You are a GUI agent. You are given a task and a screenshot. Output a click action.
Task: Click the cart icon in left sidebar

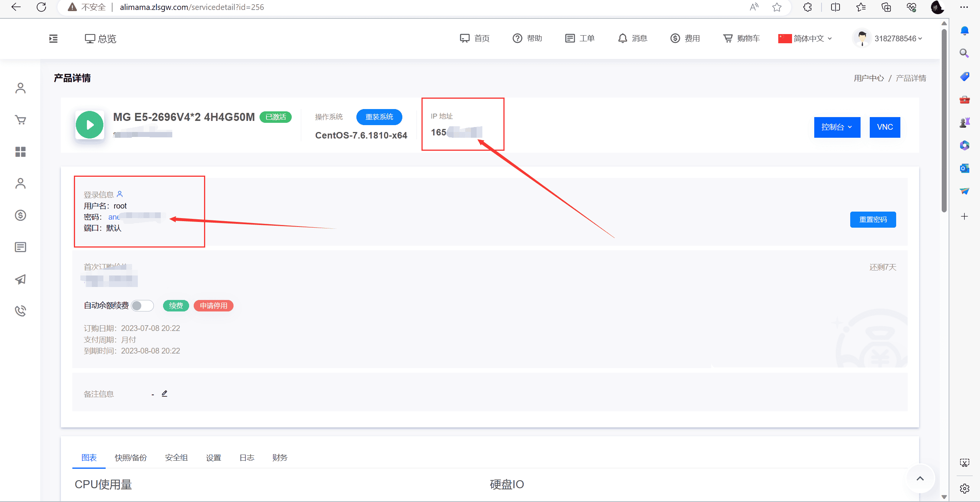point(21,120)
